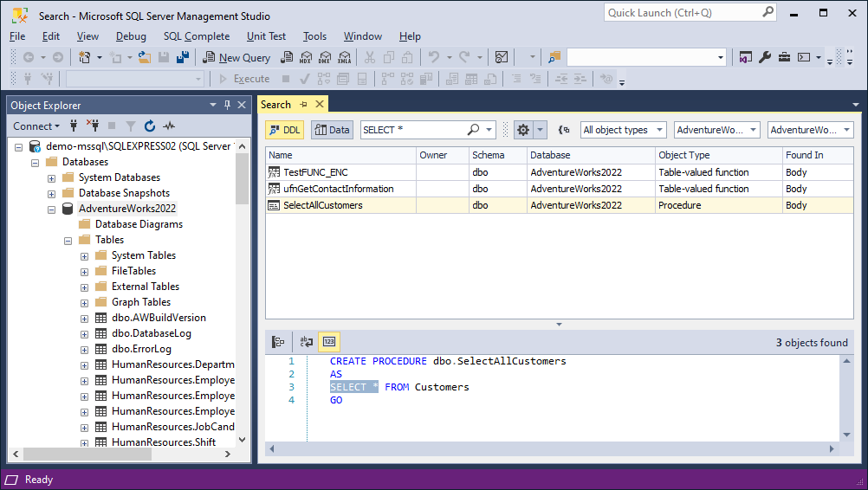
Task: Open the search history dropdown arrow
Action: click(489, 130)
